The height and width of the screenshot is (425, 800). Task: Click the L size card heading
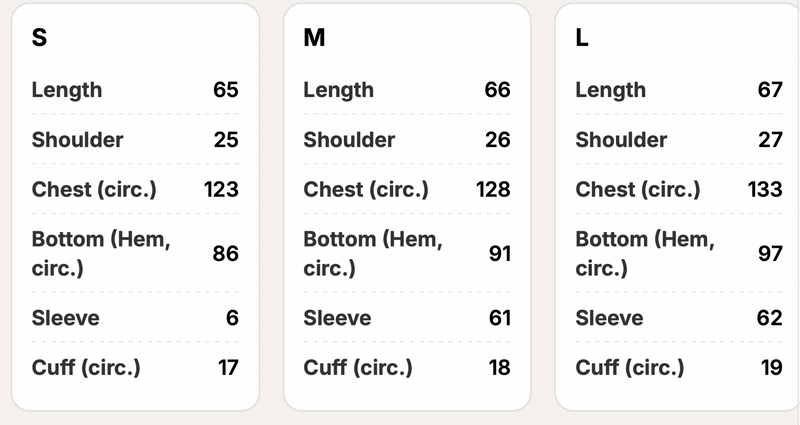[582, 39]
